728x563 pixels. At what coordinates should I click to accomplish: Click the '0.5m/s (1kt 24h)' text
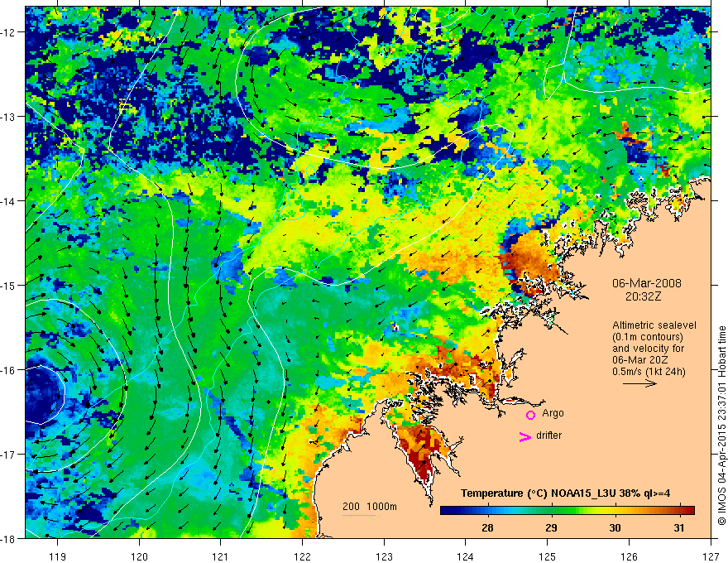click(649, 372)
